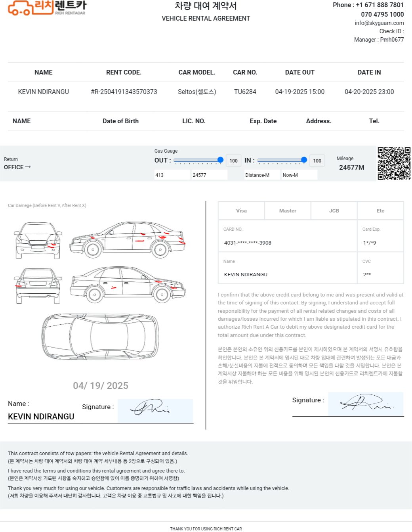412x532 pixels.
Task: Select the top-down car damage diagram
Action: click(100, 337)
